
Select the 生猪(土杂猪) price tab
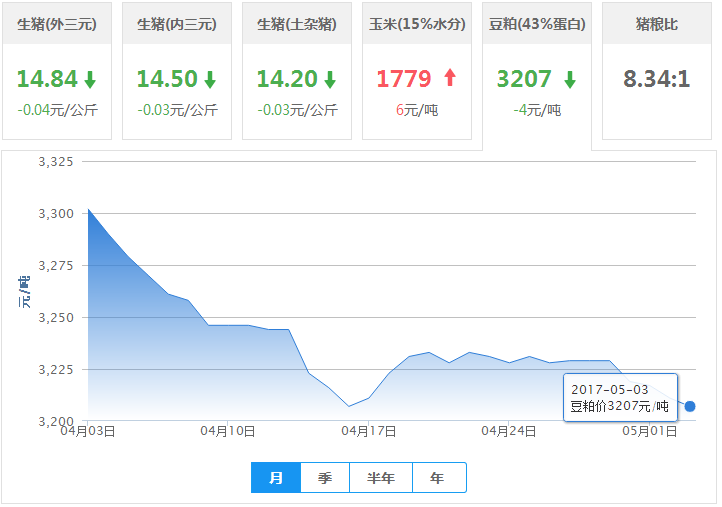[x=297, y=70]
